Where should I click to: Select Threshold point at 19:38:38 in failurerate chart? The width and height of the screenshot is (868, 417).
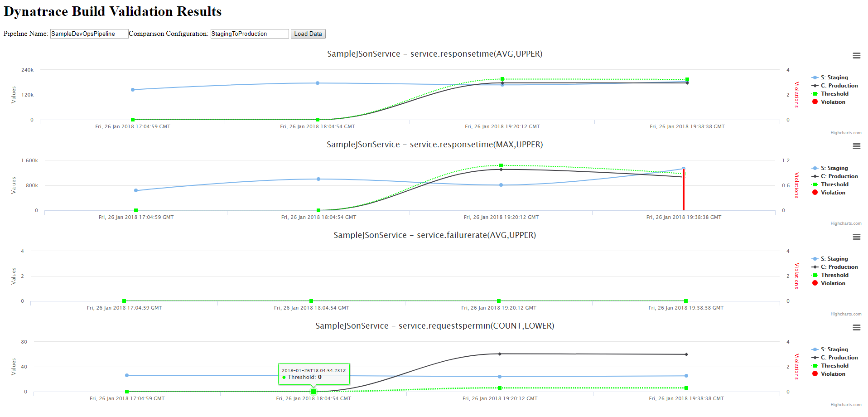click(x=686, y=301)
